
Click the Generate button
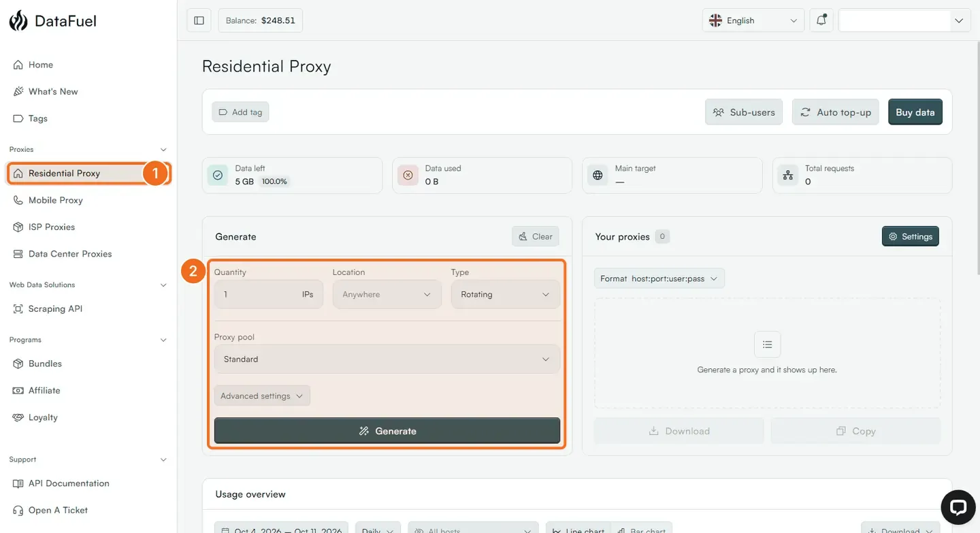(x=387, y=431)
